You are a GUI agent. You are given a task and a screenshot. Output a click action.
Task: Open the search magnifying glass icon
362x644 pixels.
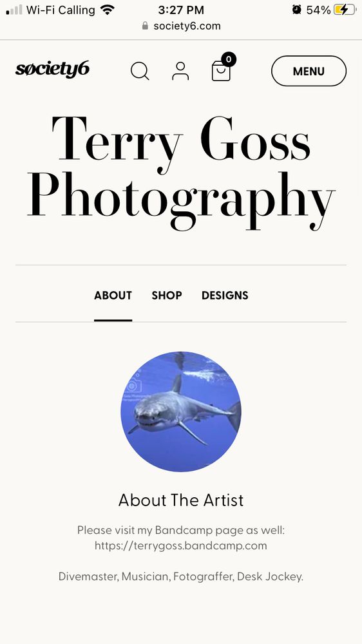click(x=140, y=71)
